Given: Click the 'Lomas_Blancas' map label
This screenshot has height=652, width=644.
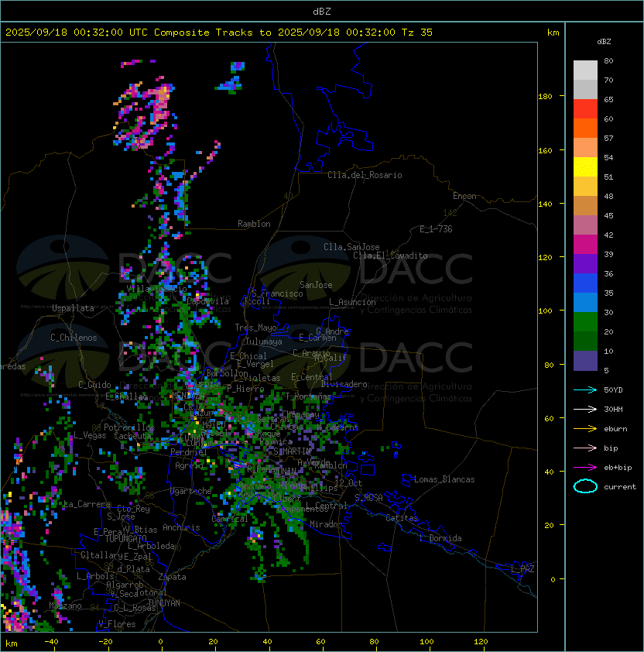Looking at the screenshot, I should [x=444, y=479].
